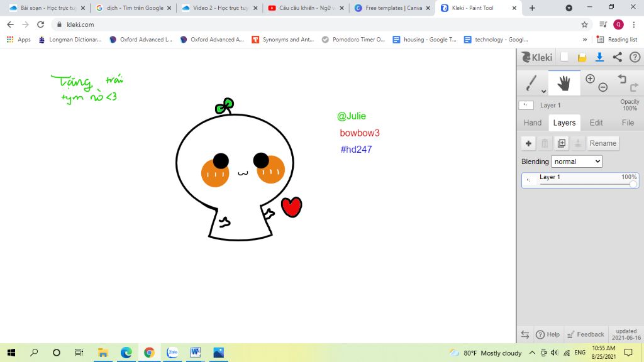The image size is (644, 362).
Task: Switch to the Edit tab
Action: point(596,123)
